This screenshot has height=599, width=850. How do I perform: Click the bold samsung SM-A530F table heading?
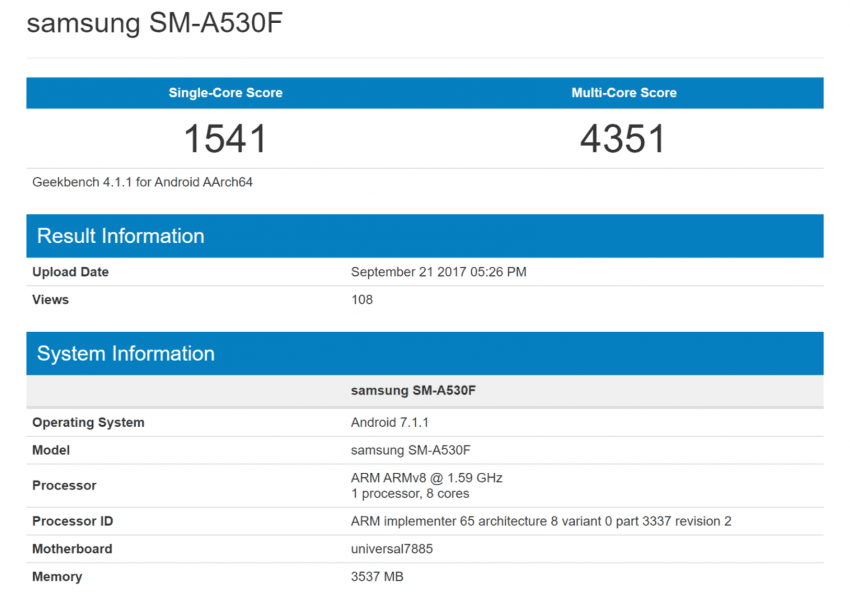click(413, 391)
